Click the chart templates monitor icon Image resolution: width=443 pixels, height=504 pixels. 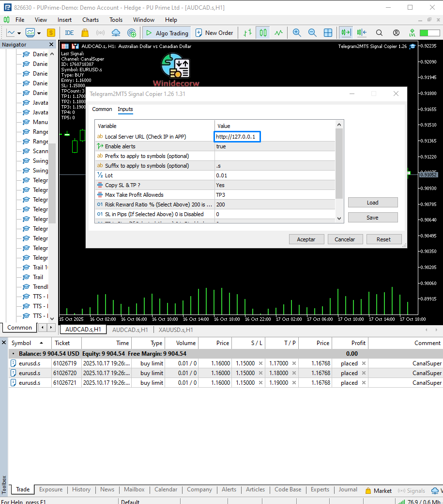(30, 33)
